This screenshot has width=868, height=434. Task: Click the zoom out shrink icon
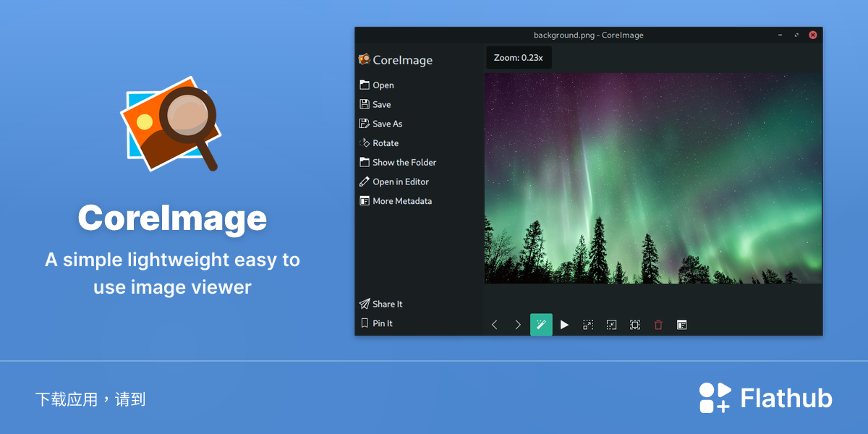click(611, 325)
